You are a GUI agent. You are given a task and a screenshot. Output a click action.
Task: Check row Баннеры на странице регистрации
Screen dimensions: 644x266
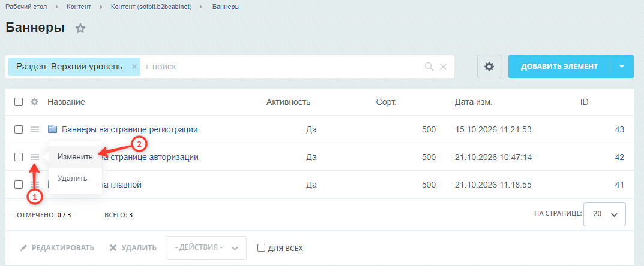tap(19, 129)
